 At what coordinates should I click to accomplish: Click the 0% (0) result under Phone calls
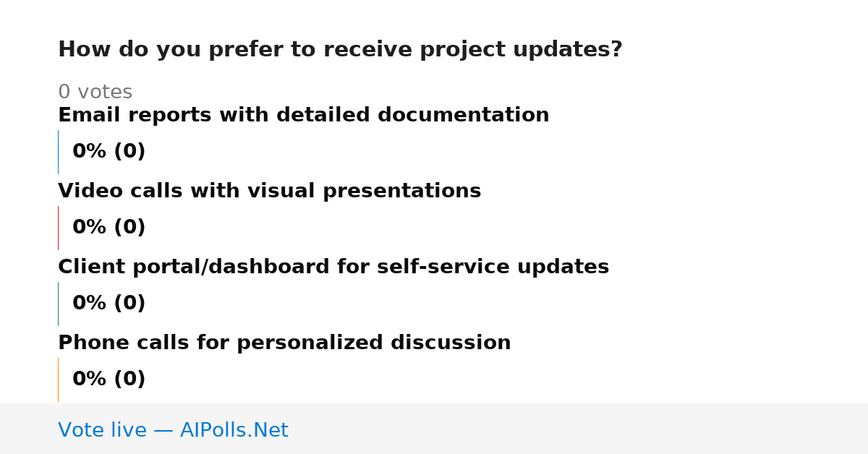tap(109, 379)
